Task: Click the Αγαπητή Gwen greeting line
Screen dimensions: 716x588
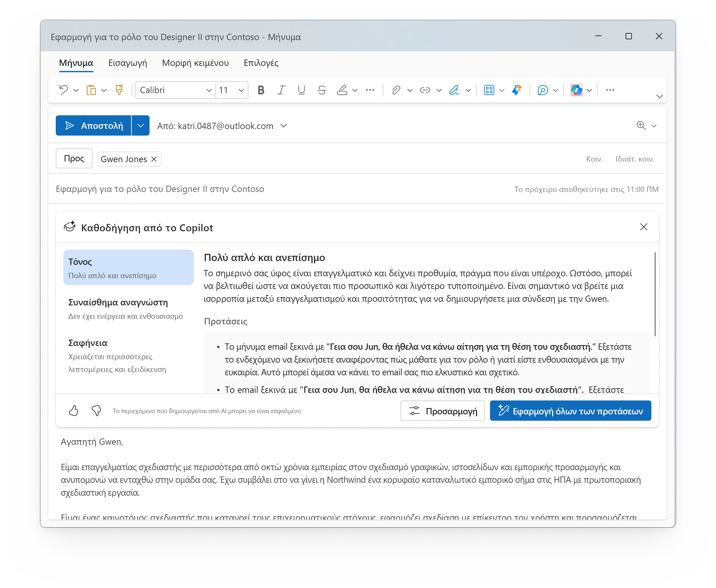Action: (92, 442)
